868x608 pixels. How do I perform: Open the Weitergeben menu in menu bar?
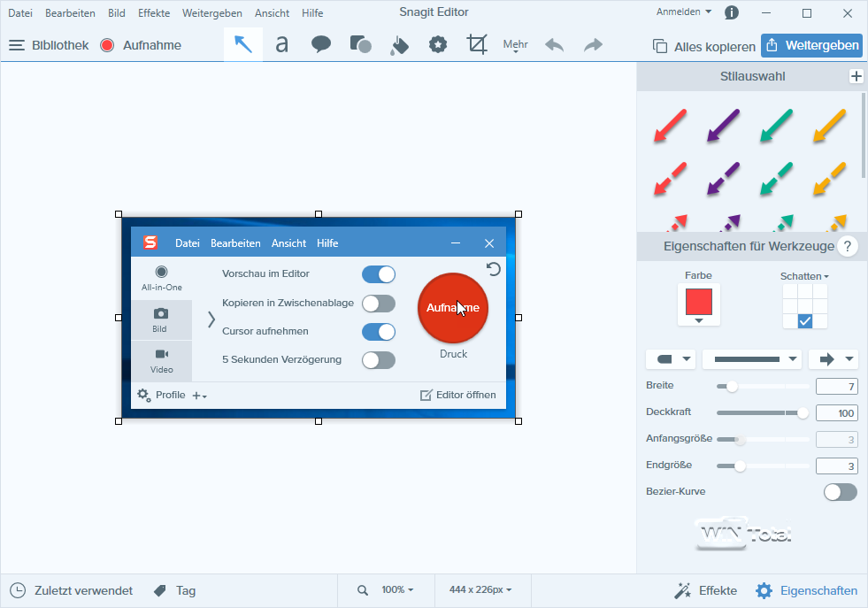(212, 12)
